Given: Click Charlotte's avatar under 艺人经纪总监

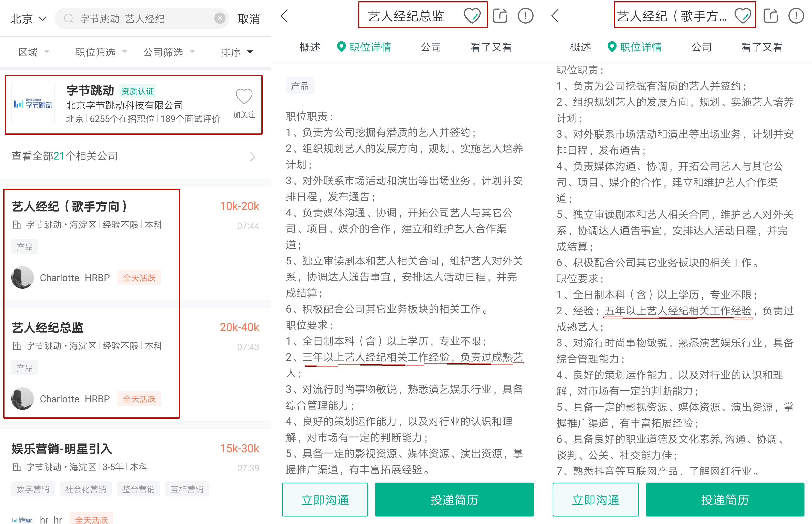Looking at the screenshot, I should point(23,398).
